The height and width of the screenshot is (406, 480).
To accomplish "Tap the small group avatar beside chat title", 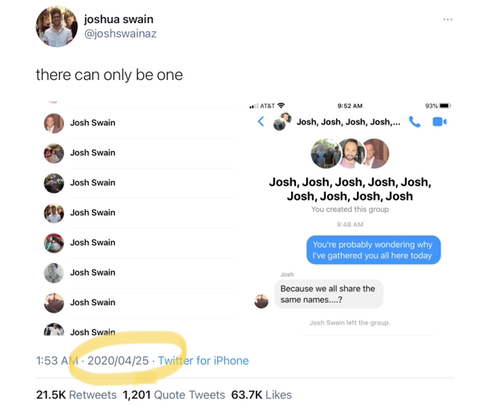I will pos(282,122).
